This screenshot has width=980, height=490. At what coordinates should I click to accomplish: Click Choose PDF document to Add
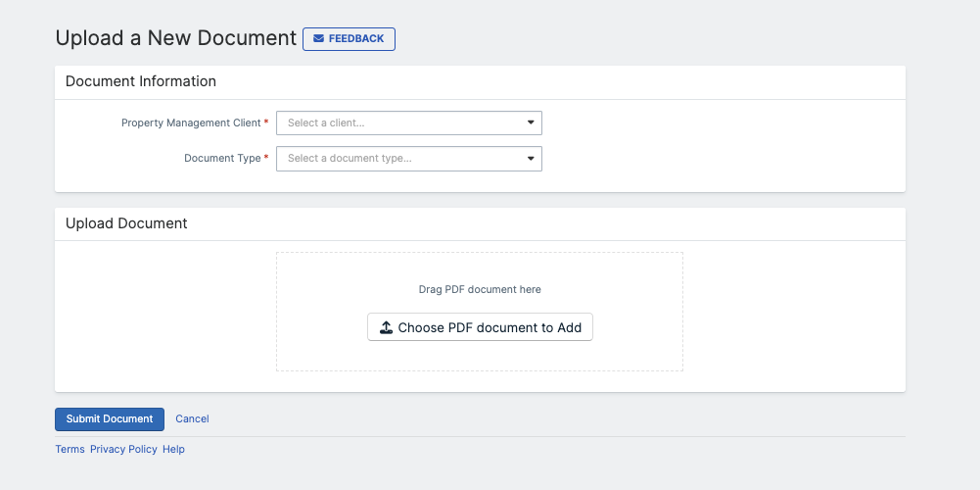[480, 327]
